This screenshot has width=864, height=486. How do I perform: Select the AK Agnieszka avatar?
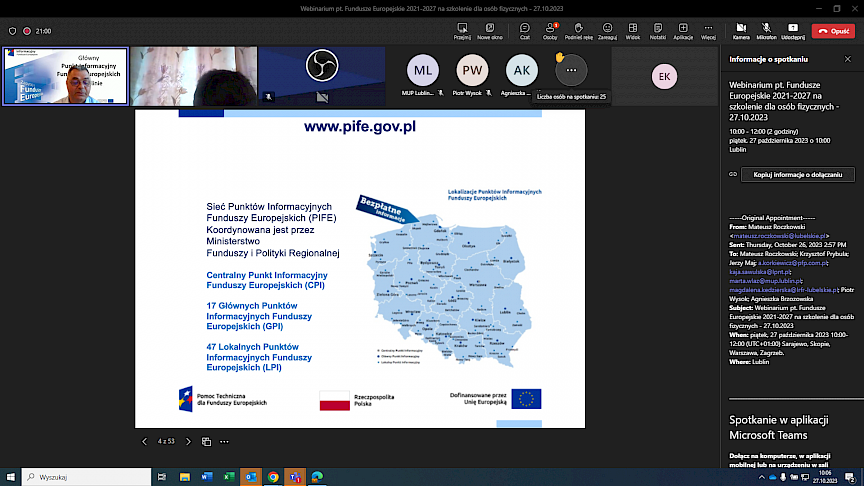pos(521,71)
